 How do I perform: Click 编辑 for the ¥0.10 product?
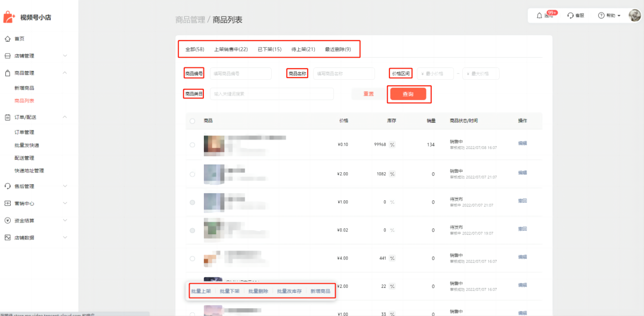pyautogui.click(x=522, y=144)
